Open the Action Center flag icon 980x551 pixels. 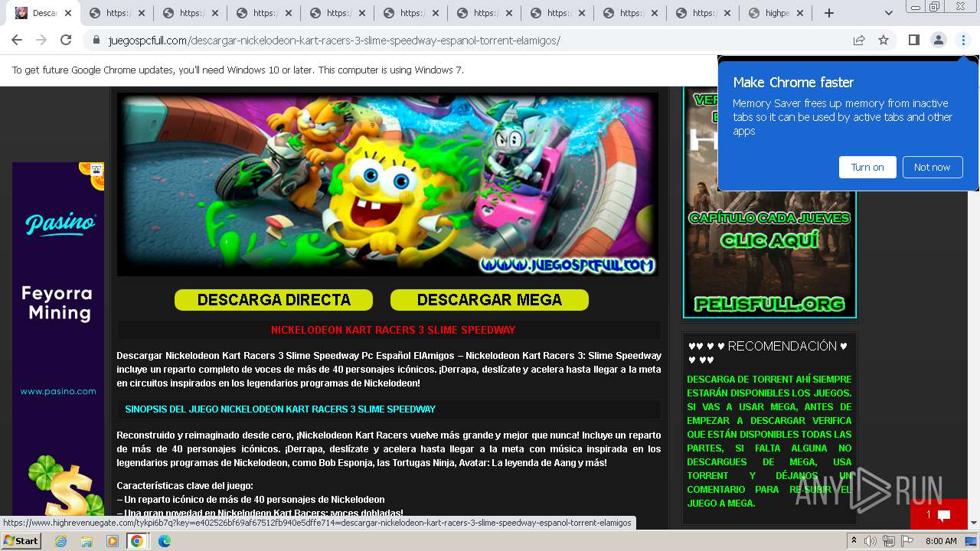coord(906,541)
